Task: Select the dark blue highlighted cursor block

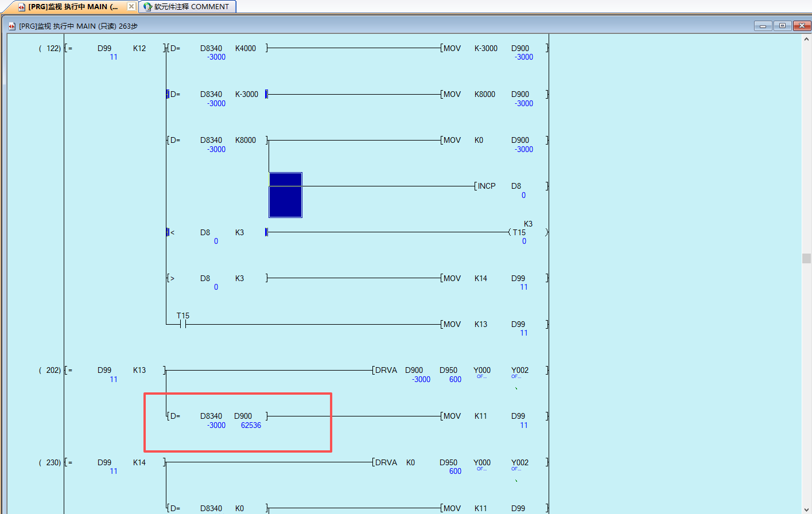Action: point(285,195)
